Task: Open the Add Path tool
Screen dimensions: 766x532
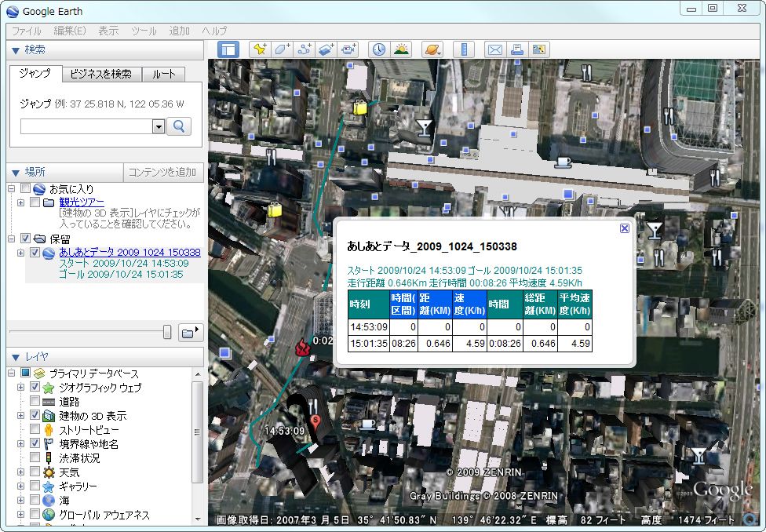Action: tap(305, 49)
